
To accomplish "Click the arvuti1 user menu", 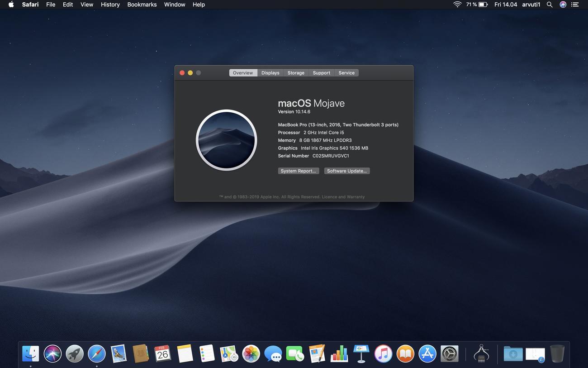I will point(531,5).
